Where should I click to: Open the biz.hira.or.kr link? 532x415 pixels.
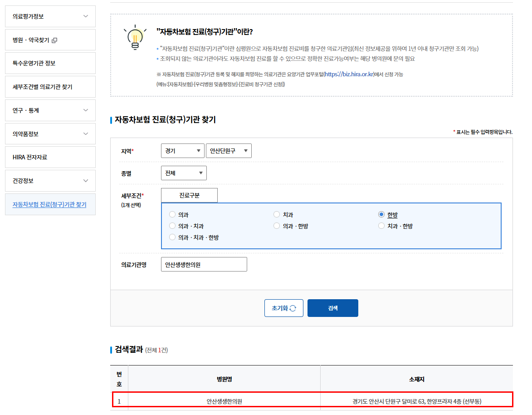pyautogui.click(x=349, y=74)
